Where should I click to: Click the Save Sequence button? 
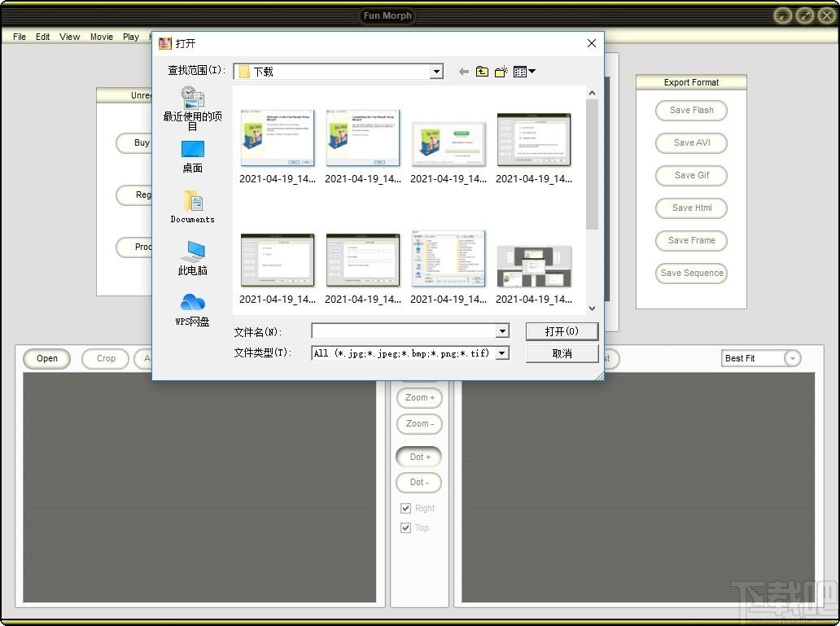[x=691, y=274]
